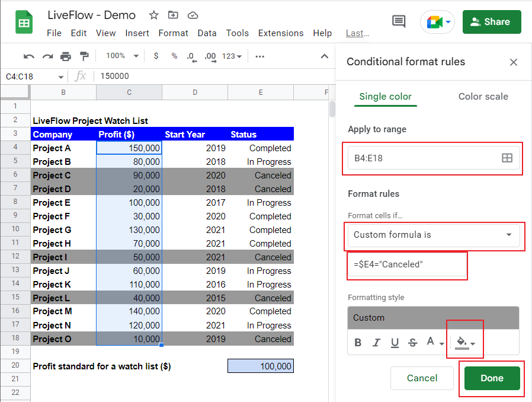Viewport: 532px width, 402px height.
Task: Open the Edit menu
Action: click(78, 33)
